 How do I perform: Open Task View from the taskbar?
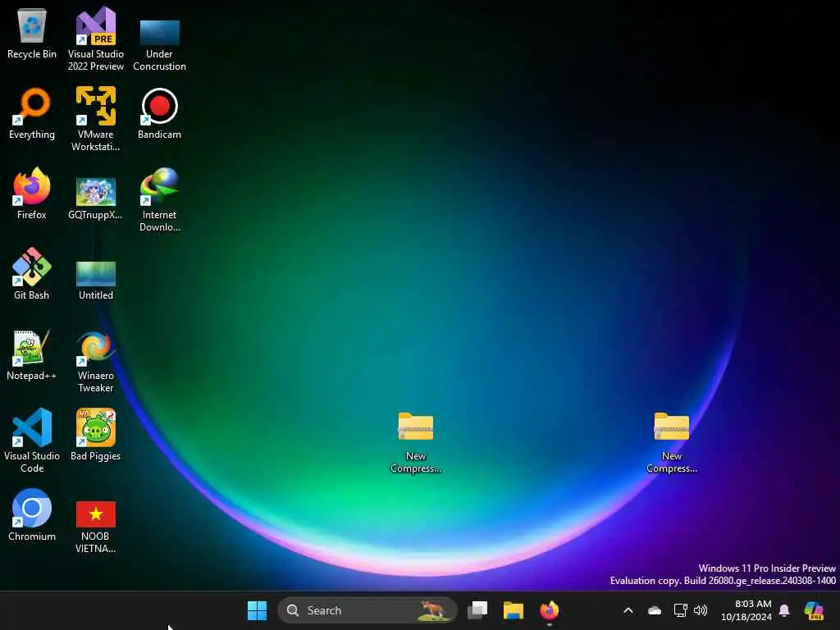[x=477, y=610]
